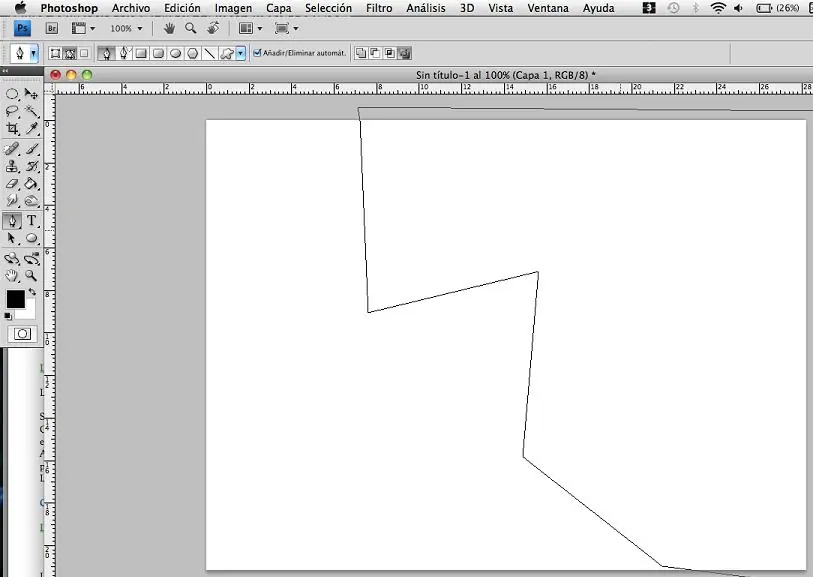Select the Horizontal Type tool
This screenshot has height=577, width=813.
point(32,221)
